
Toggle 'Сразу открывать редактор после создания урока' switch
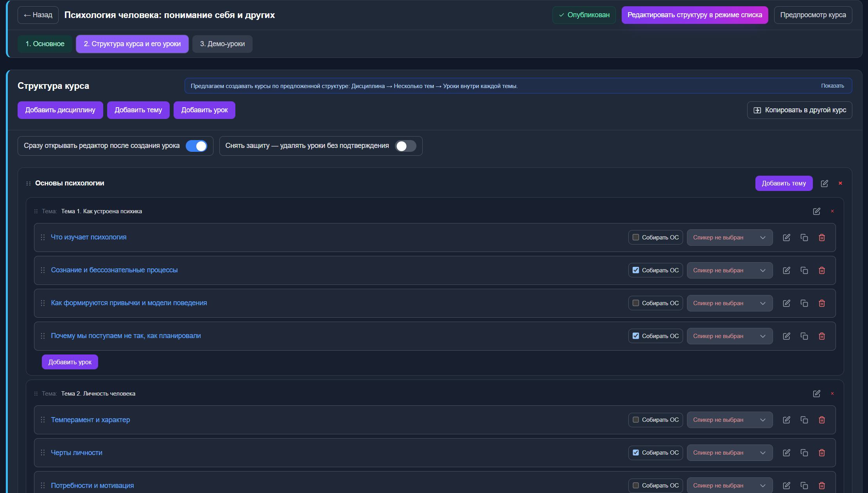point(196,146)
